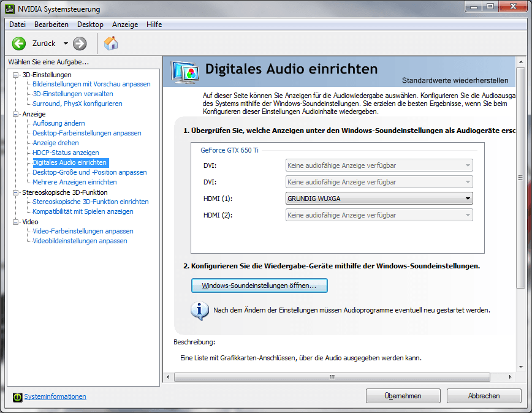Collapse the 3D-Einstellungen tree node
Viewport: 532px width, 413px height.
pyautogui.click(x=15, y=75)
